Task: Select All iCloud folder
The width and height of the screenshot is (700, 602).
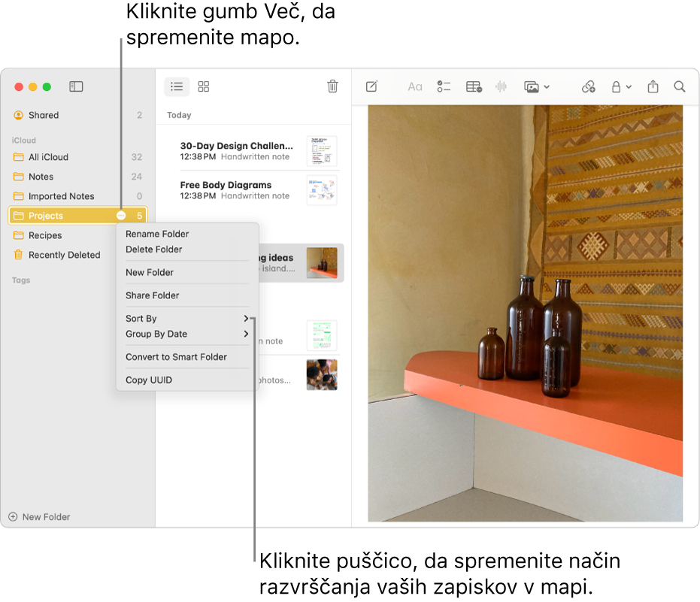Action: point(77,157)
